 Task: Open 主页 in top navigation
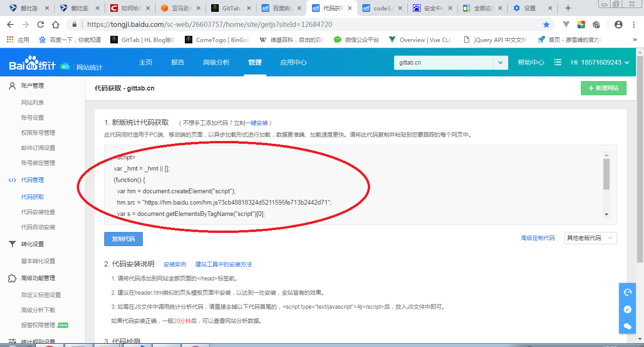pos(146,62)
